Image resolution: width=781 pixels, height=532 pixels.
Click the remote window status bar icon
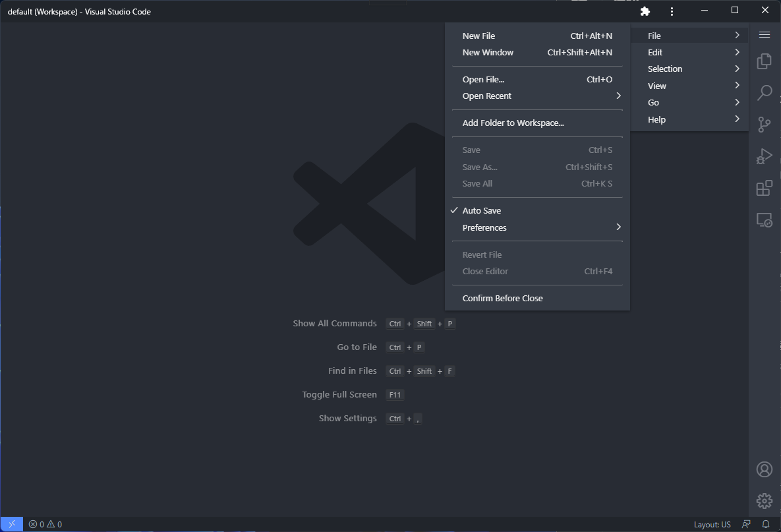click(12, 524)
